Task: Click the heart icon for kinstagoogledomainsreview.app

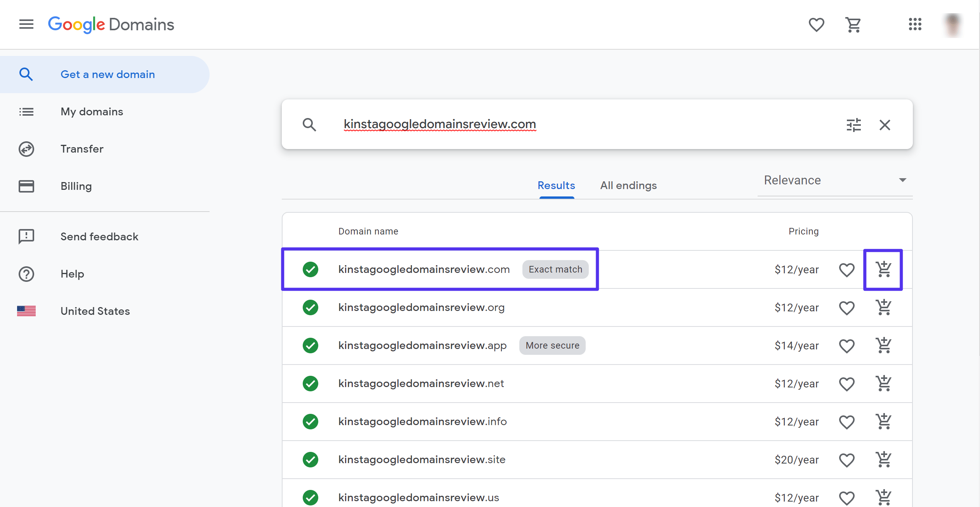Action: tap(847, 346)
